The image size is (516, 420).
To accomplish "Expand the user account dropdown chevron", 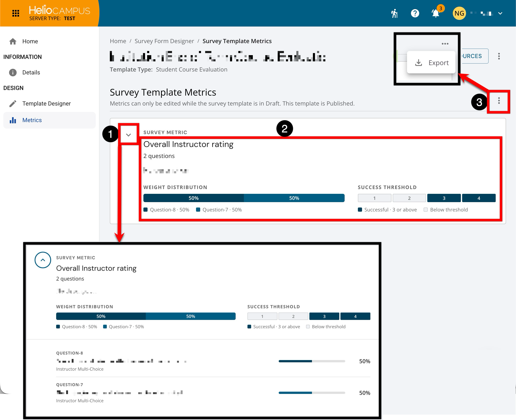I will click(x=500, y=13).
